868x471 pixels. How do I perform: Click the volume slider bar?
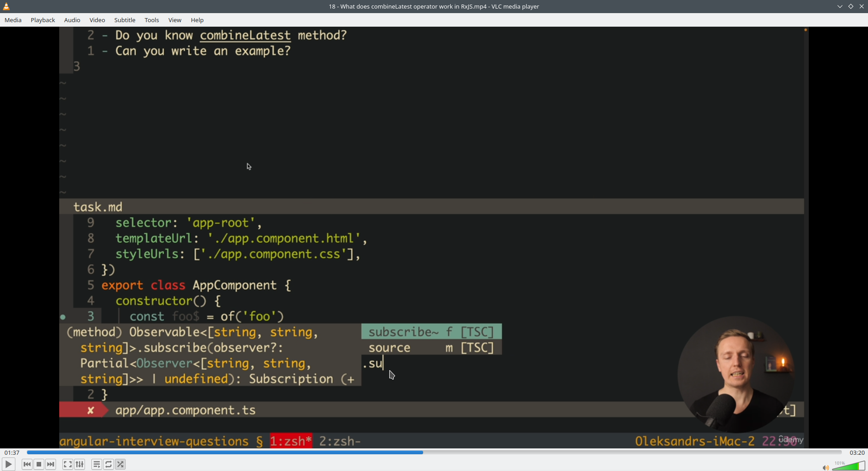(x=849, y=466)
